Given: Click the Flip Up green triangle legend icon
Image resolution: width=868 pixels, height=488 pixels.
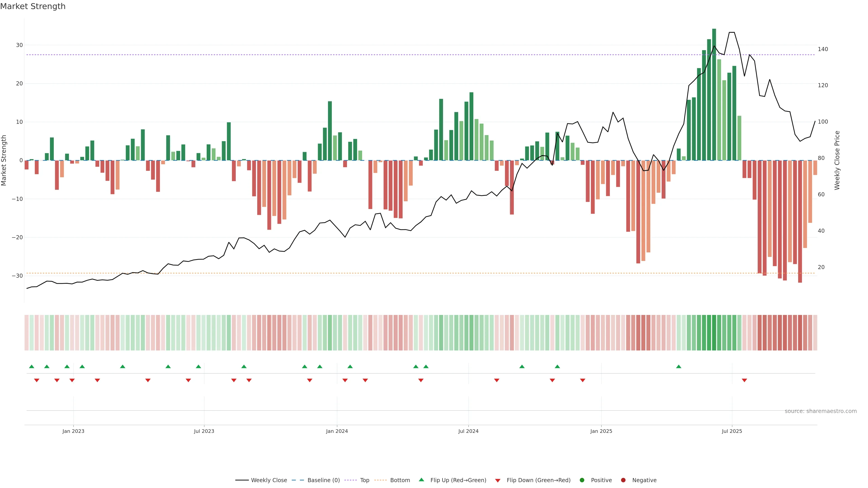Looking at the screenshot, I should click(x=421, y=480).
